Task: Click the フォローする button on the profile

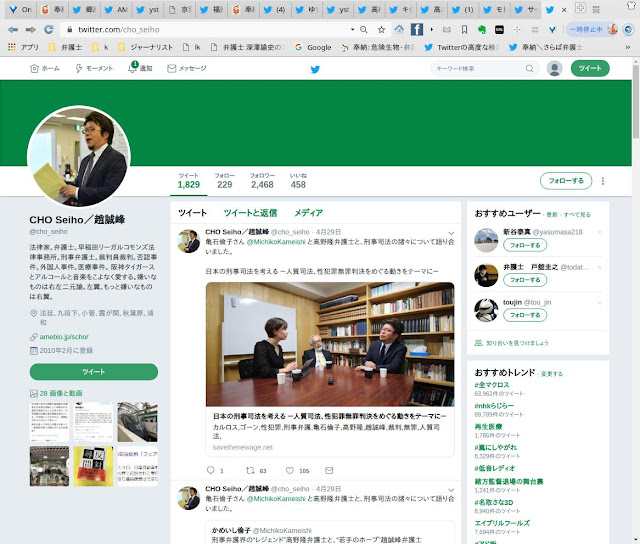Action: coord(566,181)
